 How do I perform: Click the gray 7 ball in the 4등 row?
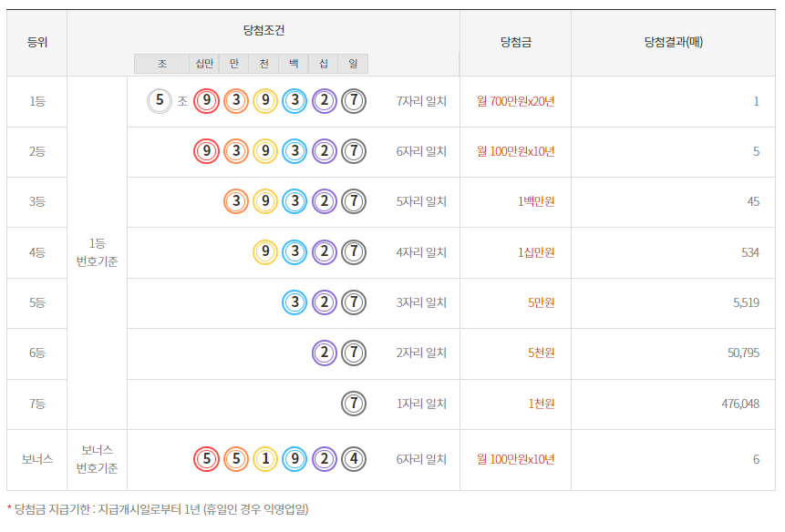[x=354, y=252]
